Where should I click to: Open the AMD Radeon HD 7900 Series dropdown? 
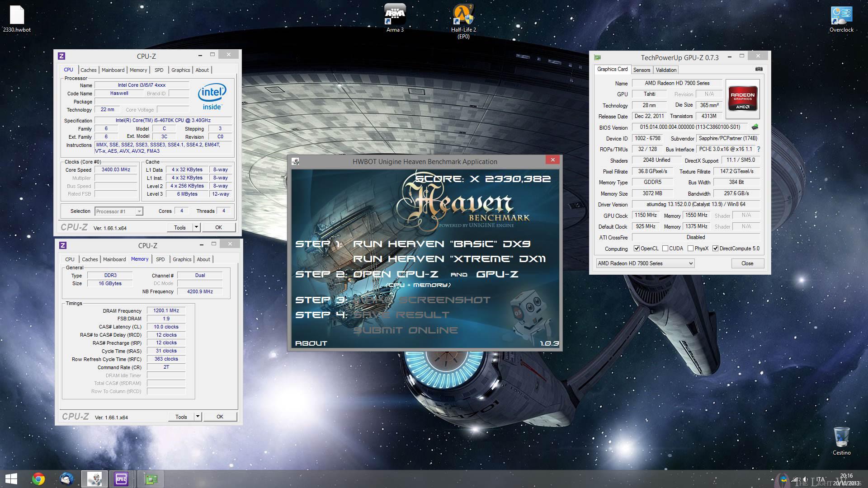(645, 263)
